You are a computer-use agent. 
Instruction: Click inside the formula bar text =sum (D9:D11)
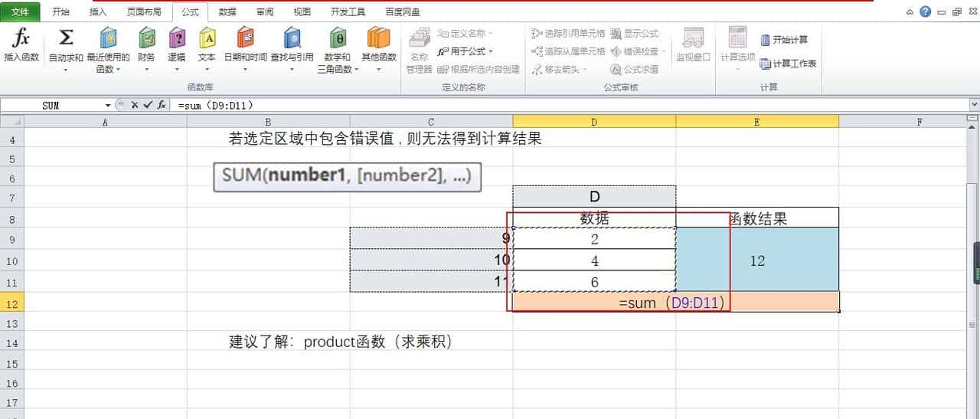tap(216, 105)
